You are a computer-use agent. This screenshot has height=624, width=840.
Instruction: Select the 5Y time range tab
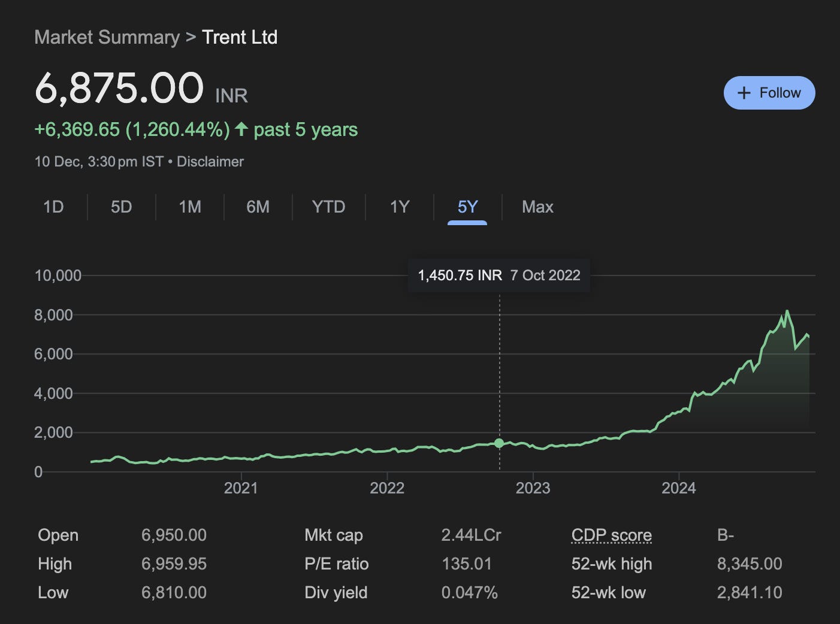tap(467, 207)
